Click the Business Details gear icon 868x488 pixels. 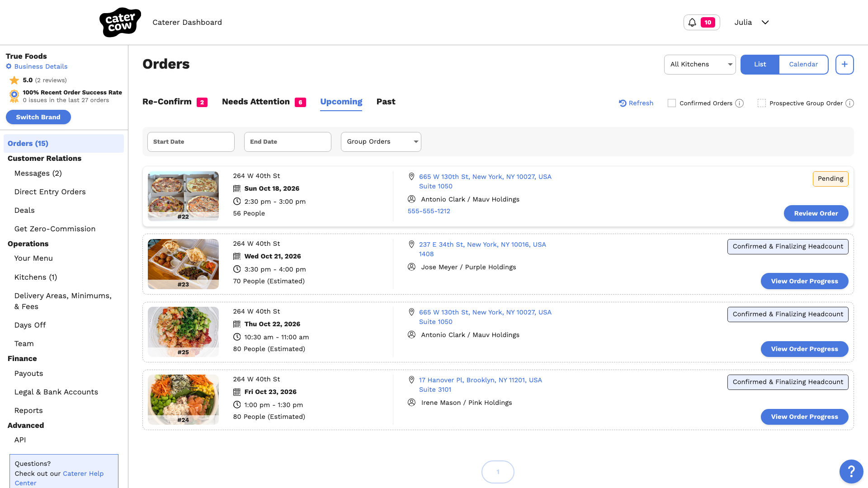(x=9, y=66)
